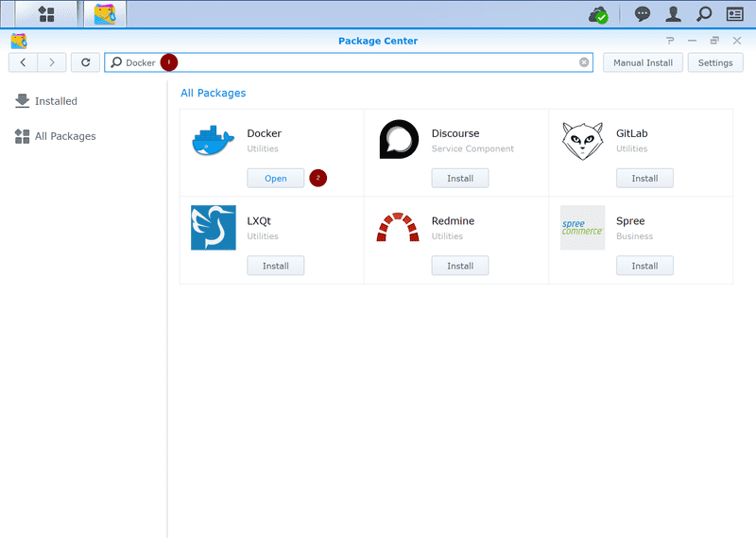
Task: Click the Discourse package name
Action: (x=455, y=133)
